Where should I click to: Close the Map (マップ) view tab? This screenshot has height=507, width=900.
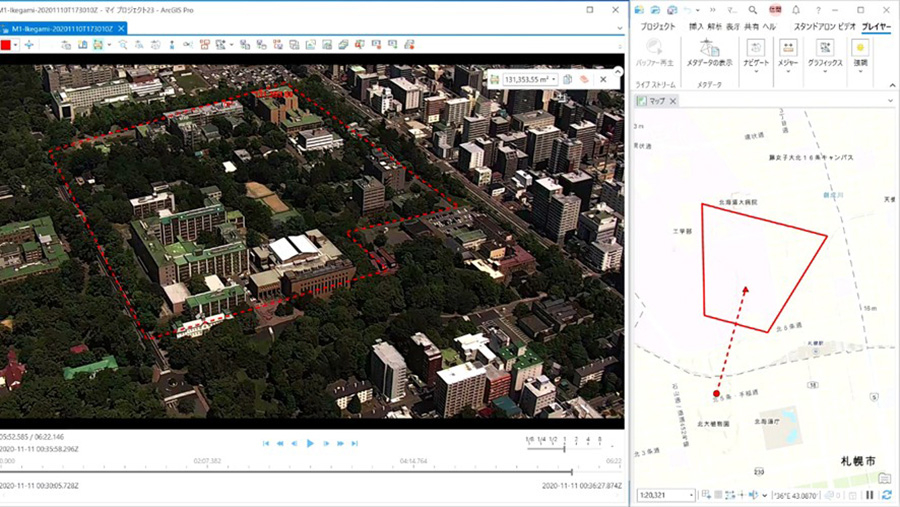[673, 101]
